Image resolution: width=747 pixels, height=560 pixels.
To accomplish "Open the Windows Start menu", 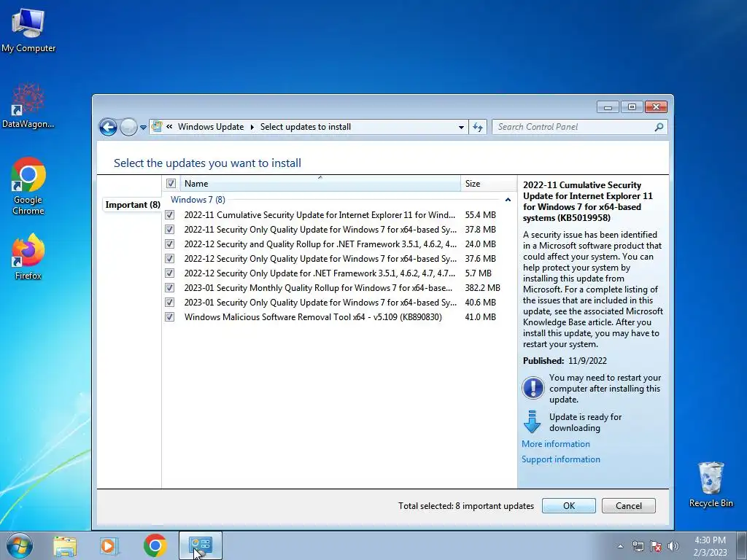I will (20, 545).
